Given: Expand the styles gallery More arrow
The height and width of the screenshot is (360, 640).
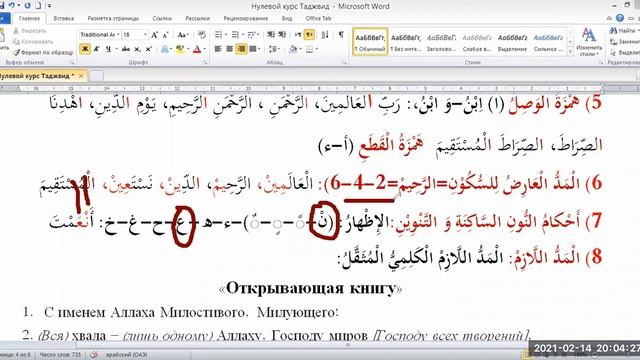Looking at the screenshot, I should [571, 52].
